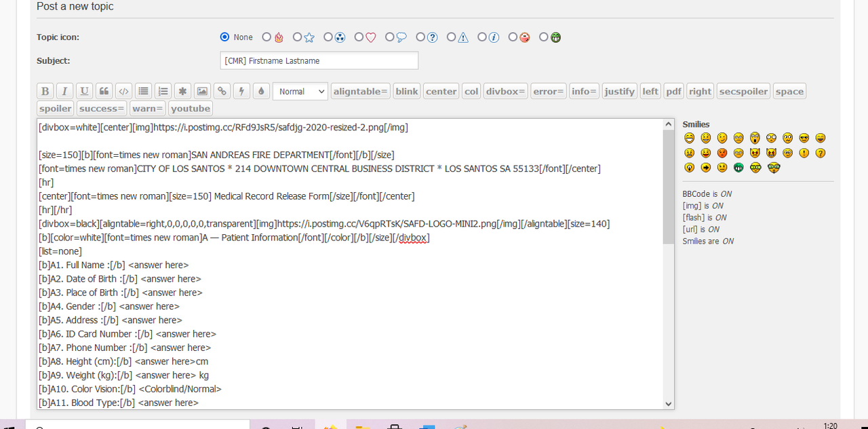Click the secspoiler BBCode button

coord(743,92)
